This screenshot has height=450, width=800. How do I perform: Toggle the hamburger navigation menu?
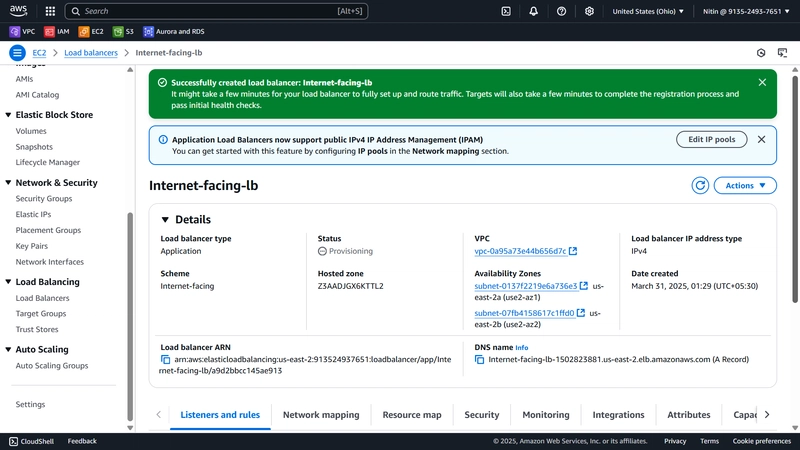(17, 53)
